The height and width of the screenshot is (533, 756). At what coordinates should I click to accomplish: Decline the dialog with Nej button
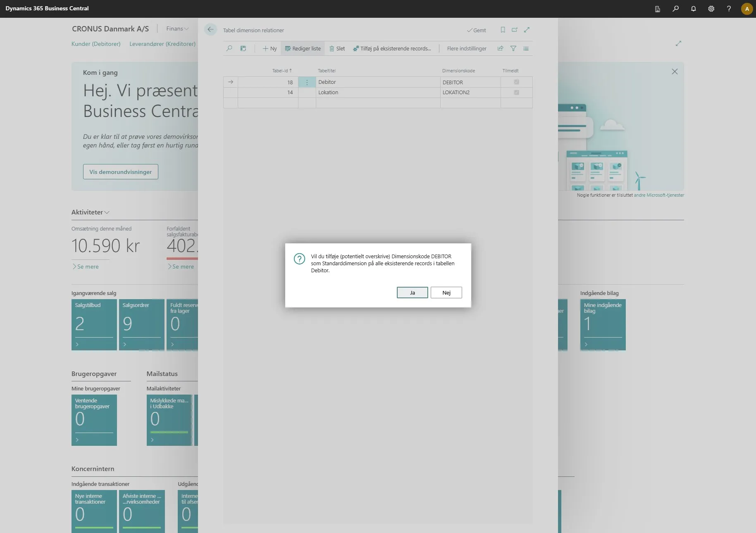tap(446, 293)
